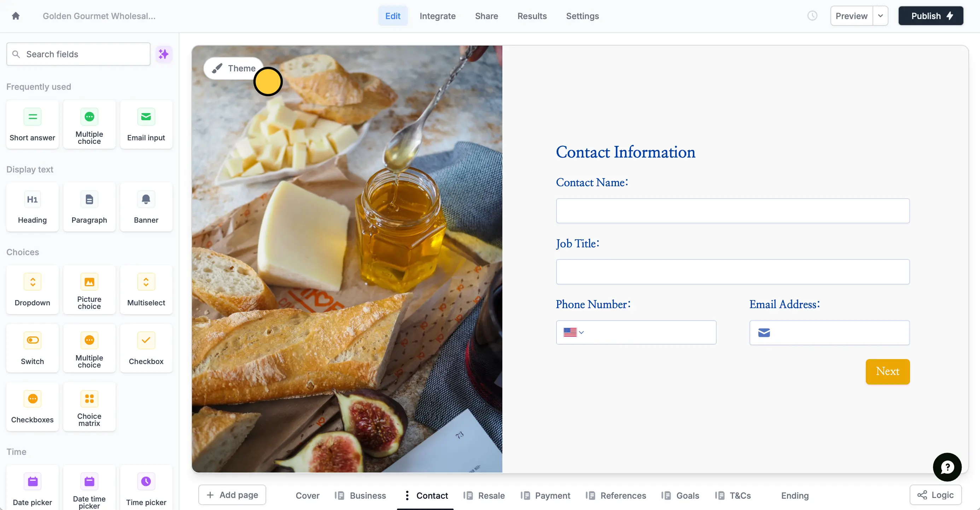Screen dimensions: 980x510
Task: Expand the Preview options chevron
Action: click(x=880, y=16)
